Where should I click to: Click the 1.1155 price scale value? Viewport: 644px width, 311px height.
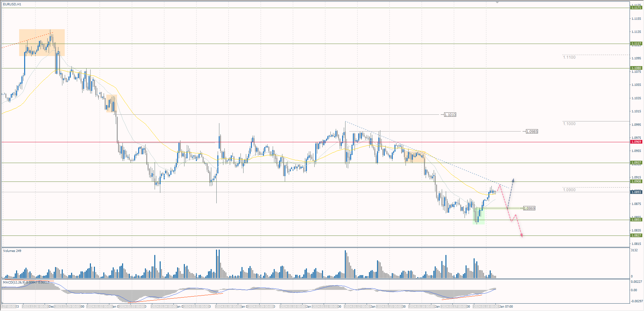(x=636, y=19)
